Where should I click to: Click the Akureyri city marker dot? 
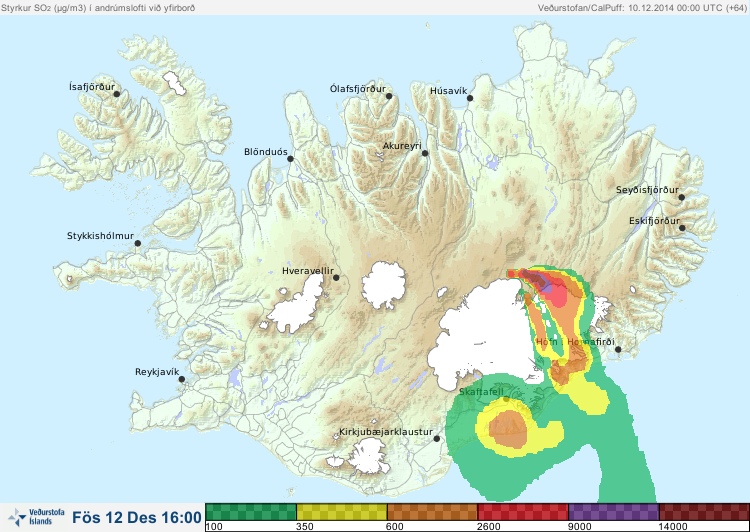(425, 153)
